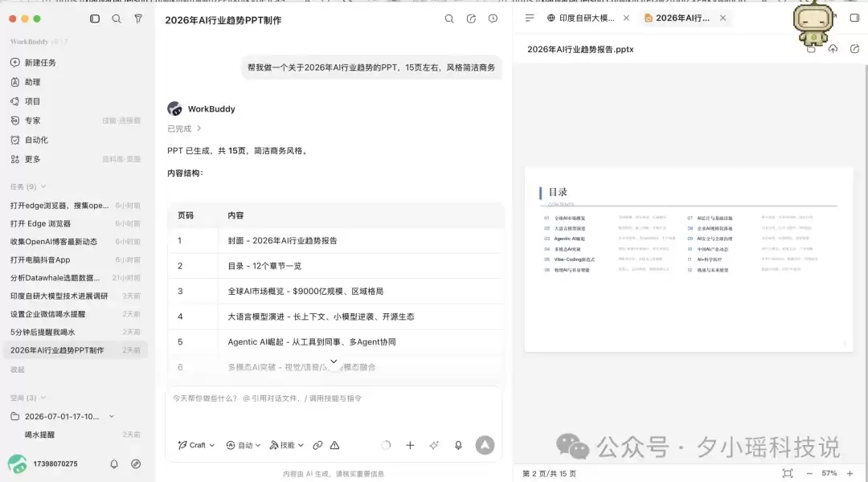Close the 2026年AI行... tab
868x482 pixels.
pyautogui.click(x=723, y=18)
